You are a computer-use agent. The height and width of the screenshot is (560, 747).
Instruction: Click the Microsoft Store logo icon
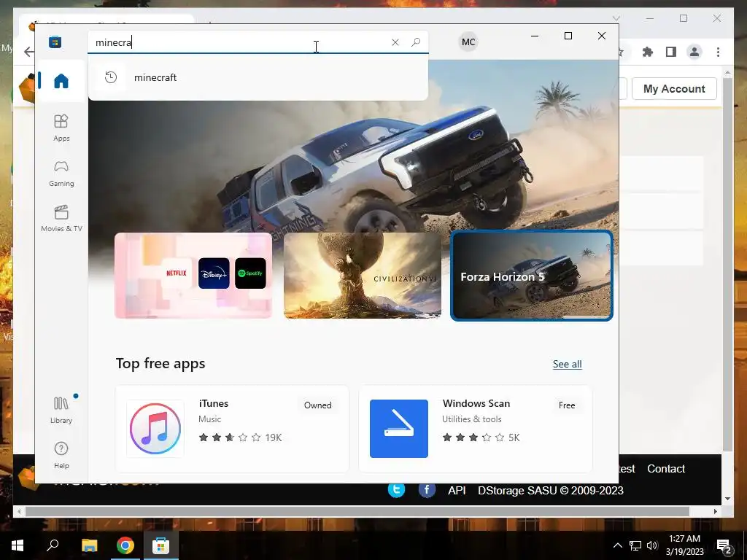[55, 42]
